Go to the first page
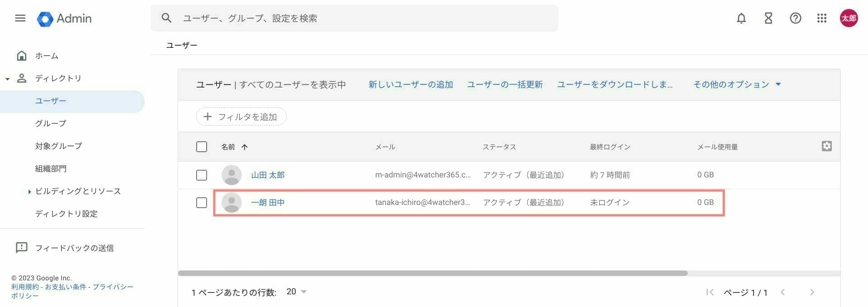Screen dimensions: 868x307 tap(710, 292)
